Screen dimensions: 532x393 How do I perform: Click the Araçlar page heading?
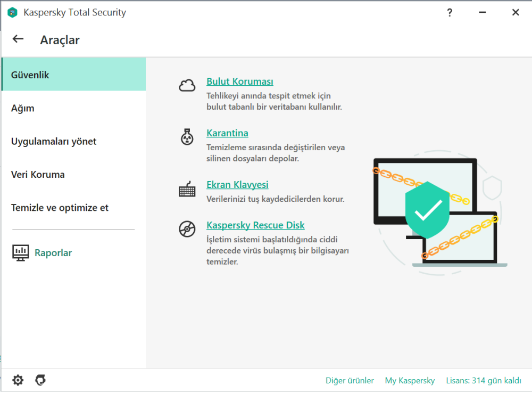pos(60,40)
